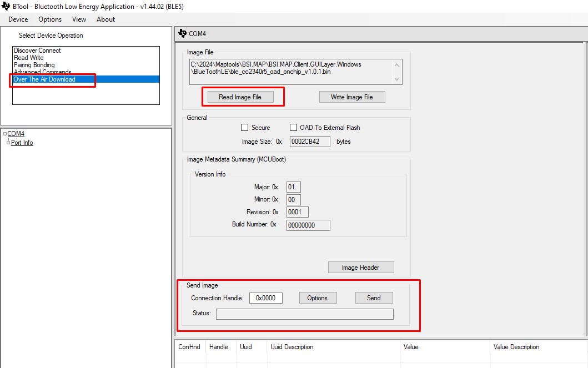Open the About menu
The image size is (588, 368).
click(105, 19)
